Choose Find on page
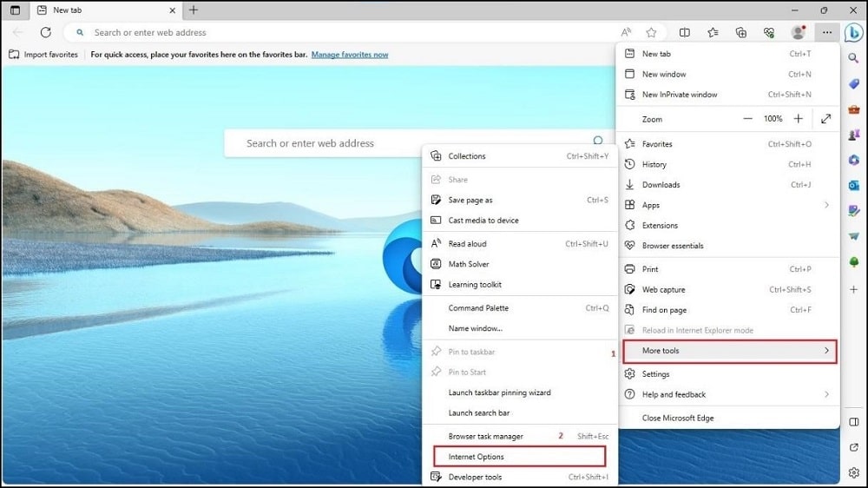868x488 pixels. [x=727, y=310]
